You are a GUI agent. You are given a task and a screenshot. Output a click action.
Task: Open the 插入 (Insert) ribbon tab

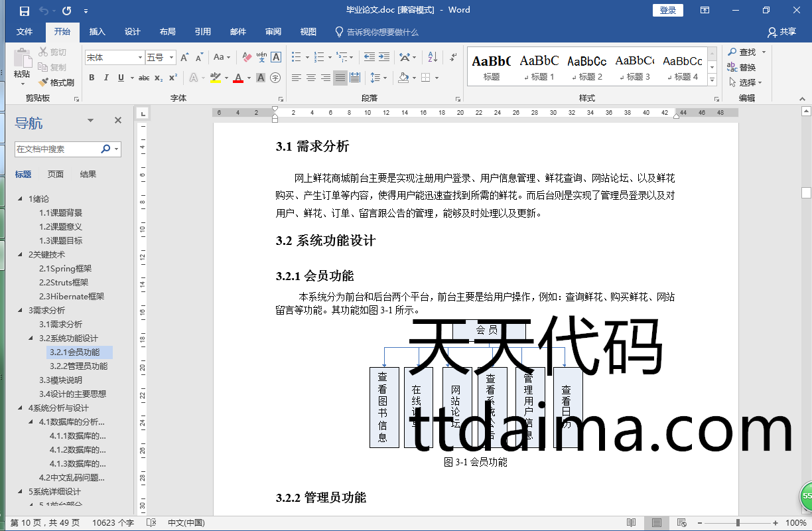point(98,32)
